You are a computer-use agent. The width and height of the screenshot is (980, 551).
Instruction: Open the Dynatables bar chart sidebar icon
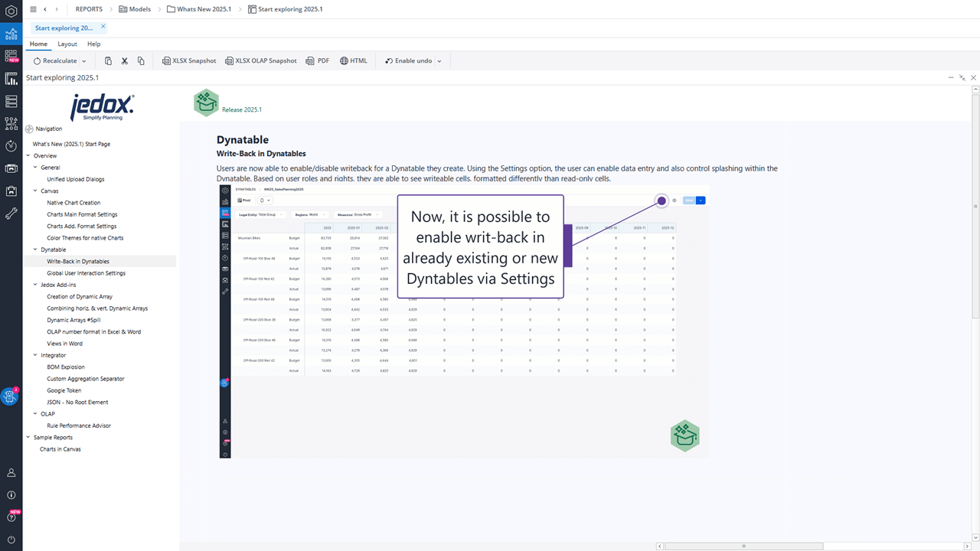[x=11, y=78]
